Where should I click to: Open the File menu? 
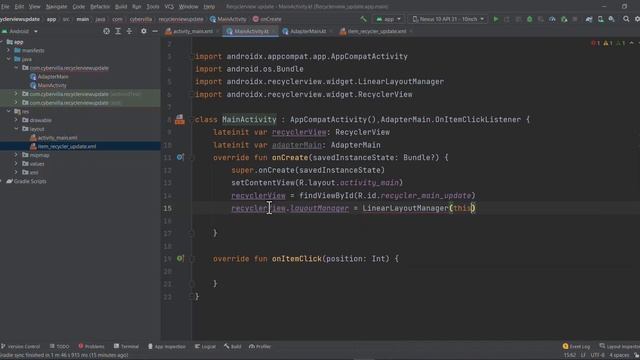(5, 7)
